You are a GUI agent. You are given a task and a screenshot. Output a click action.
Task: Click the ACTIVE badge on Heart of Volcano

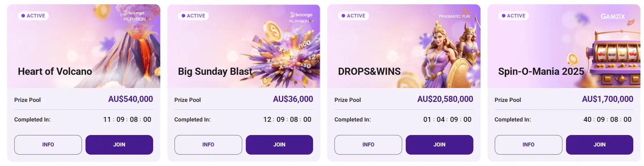33,16
